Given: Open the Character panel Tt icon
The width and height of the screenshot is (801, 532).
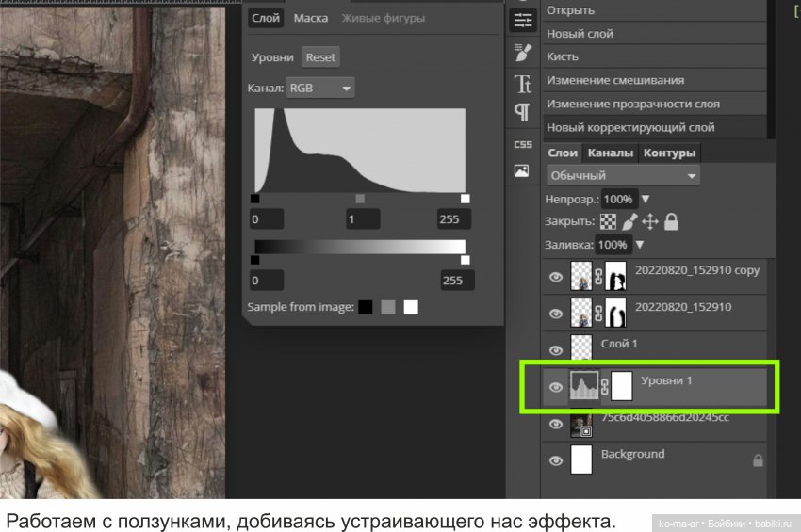Looking at the screenshot, I should (x=523, y=83).
